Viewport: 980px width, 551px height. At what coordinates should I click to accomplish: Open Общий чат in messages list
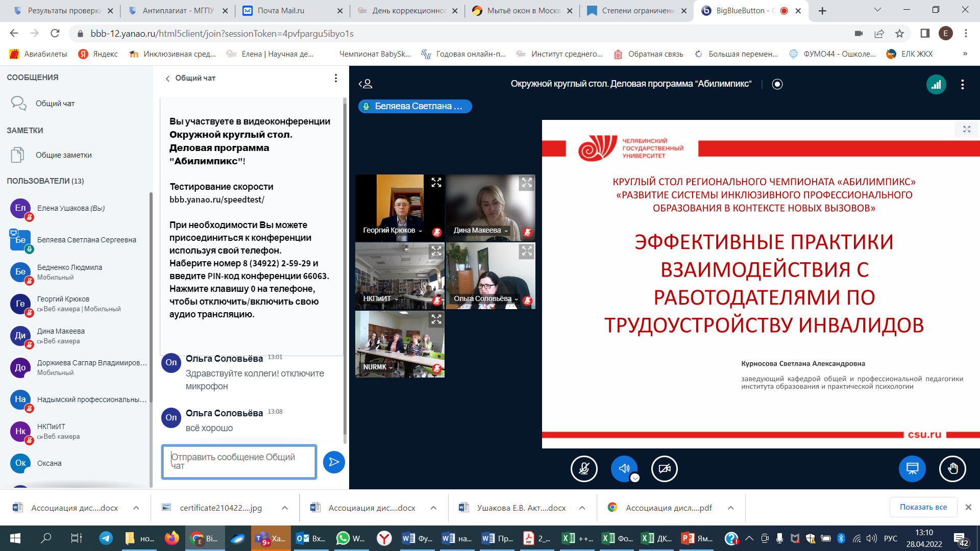55,104
